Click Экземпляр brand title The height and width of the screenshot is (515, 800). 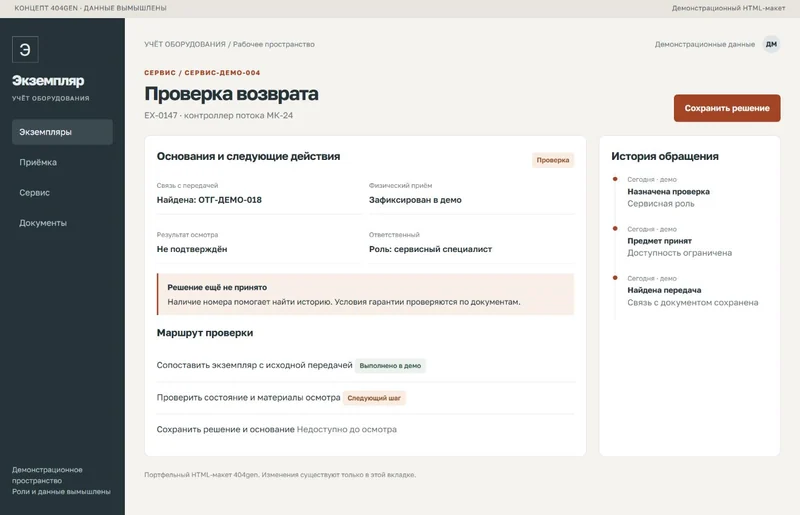tap(48, 81)
